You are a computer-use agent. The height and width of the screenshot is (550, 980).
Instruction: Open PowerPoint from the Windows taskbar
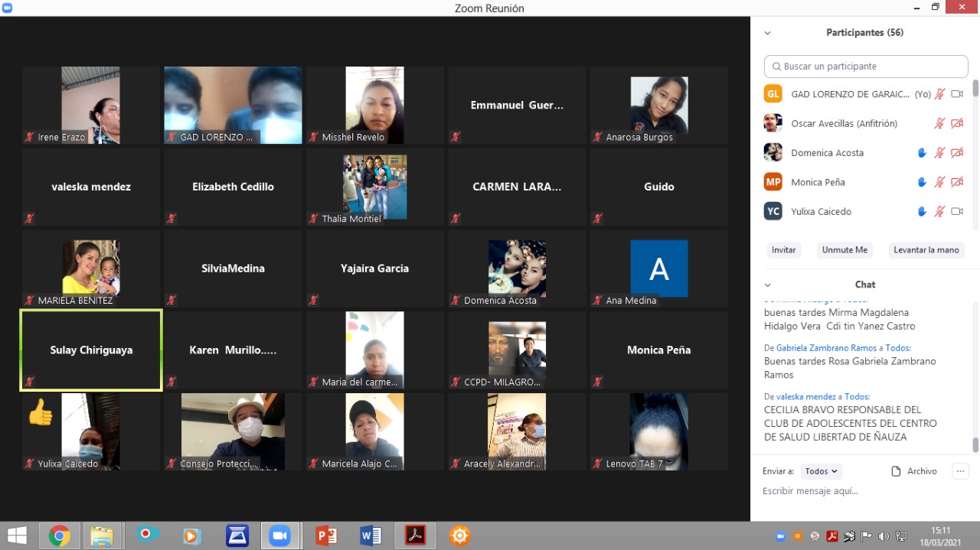[x=327, y=535]
